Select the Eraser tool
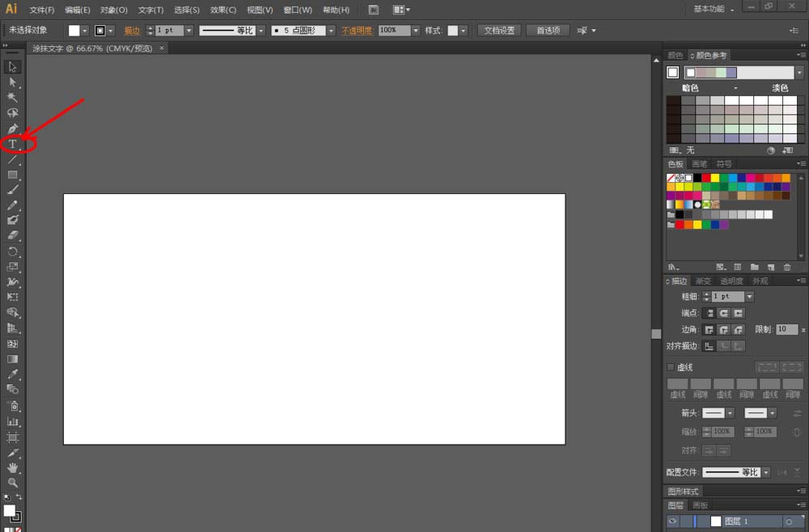 click(12, 235)
